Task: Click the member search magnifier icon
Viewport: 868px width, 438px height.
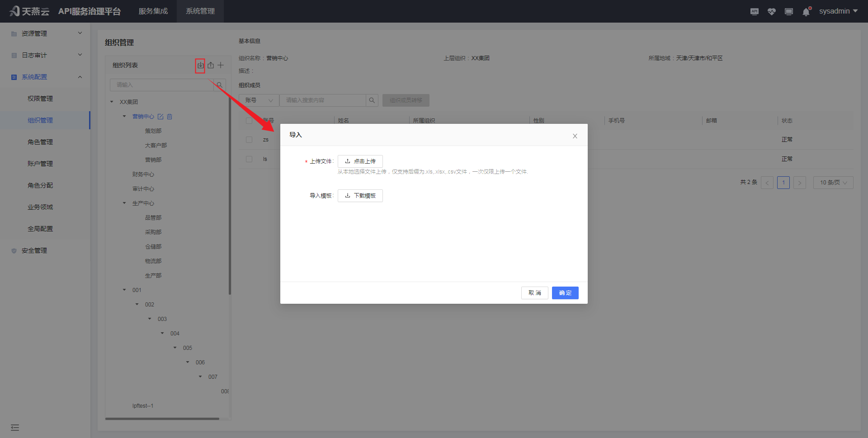Action: 372,100
